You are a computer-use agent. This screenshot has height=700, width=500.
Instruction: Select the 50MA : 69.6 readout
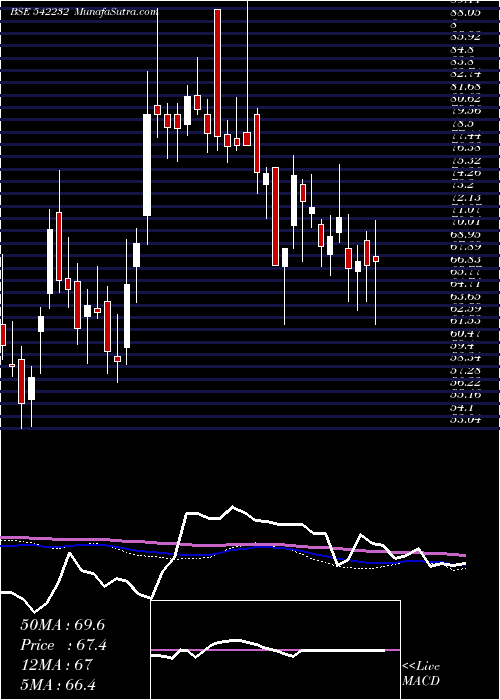(x=62, y=625)
